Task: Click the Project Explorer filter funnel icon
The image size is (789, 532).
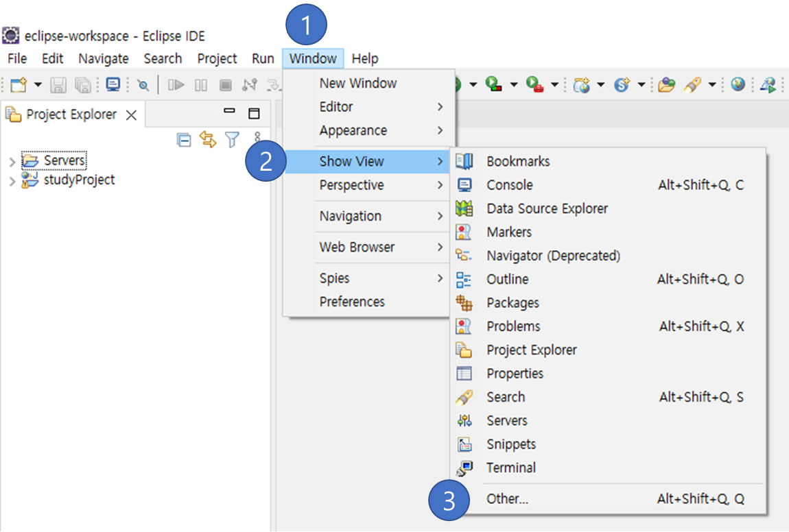Action: [x=232, y=139]
